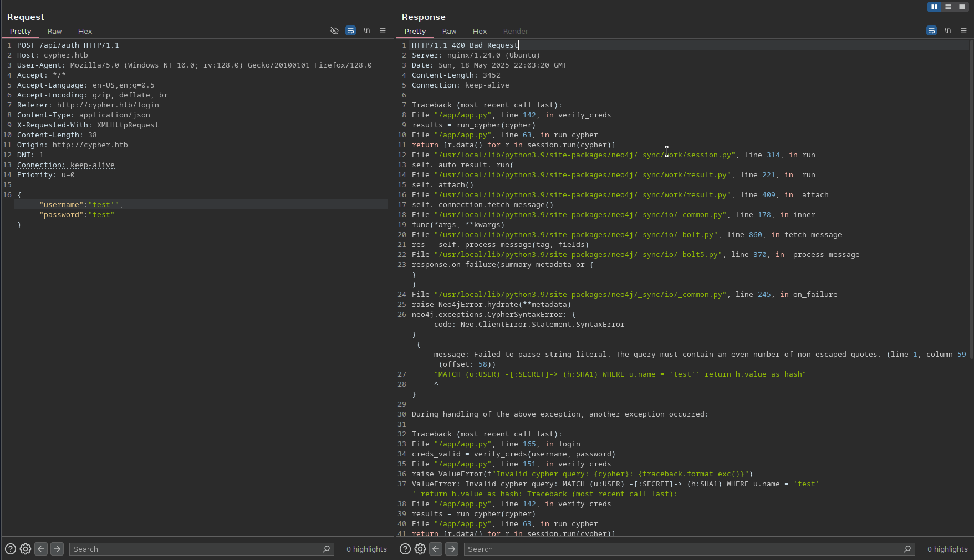This screenshot has width=974, height=560.
Task: Open Request search settings gear
Action: point(26,549)
